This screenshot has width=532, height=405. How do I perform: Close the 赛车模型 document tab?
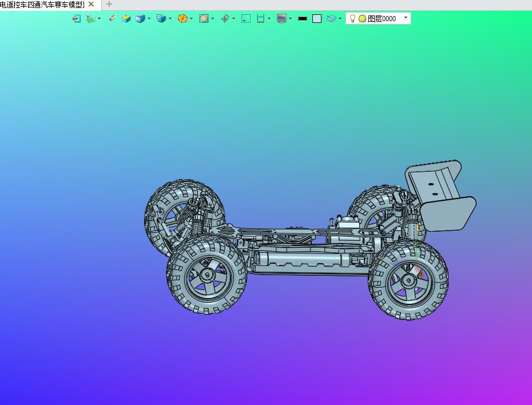[91, 5]
